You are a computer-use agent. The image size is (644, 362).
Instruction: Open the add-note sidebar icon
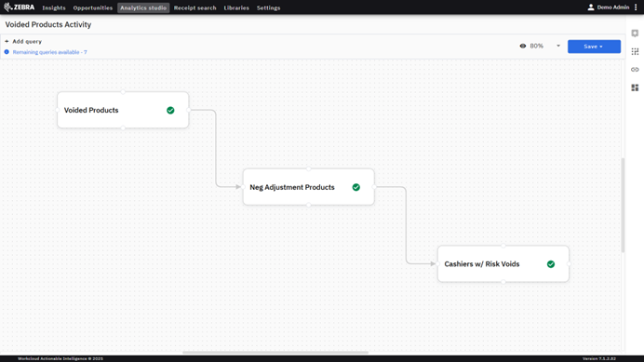(x=635, y=34)
